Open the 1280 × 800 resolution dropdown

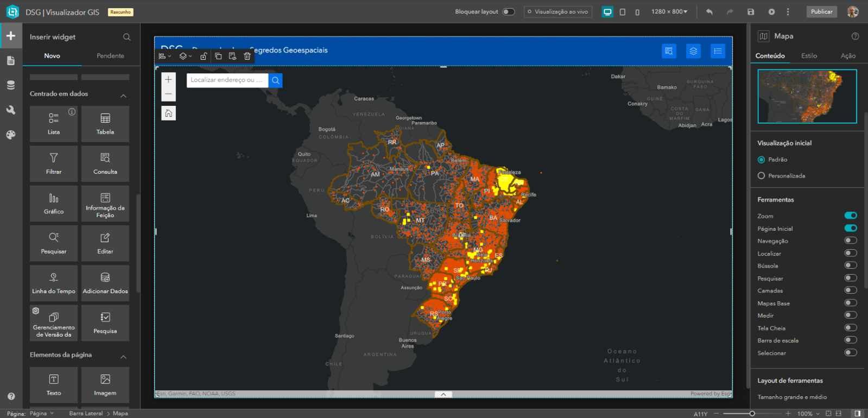pyautogui.click(x=669, y=12)
